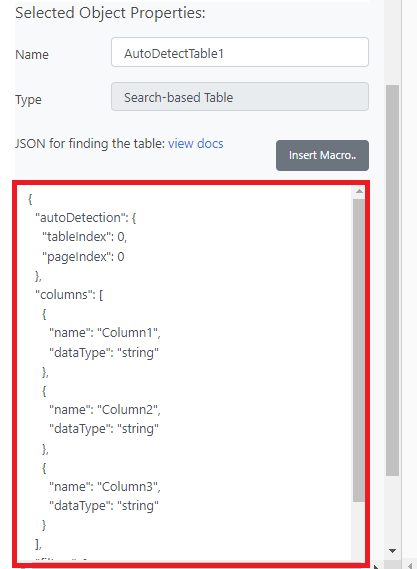Click the Type field showing Search-based Table
The height and width of the screenshot is (569, 417).
(x=240, y=97)
